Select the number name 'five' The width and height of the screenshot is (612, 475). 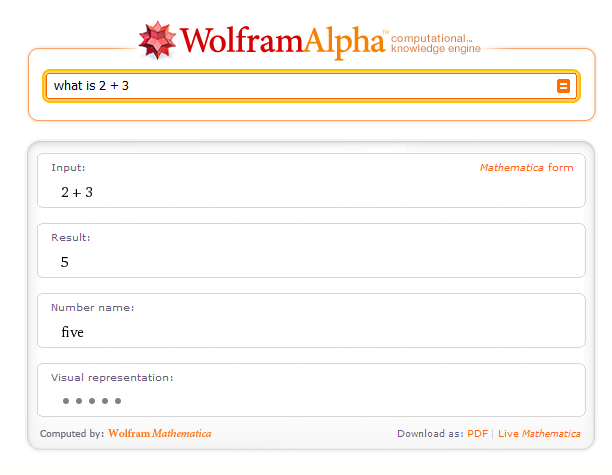pyautogui.click(x=72, y=332)
